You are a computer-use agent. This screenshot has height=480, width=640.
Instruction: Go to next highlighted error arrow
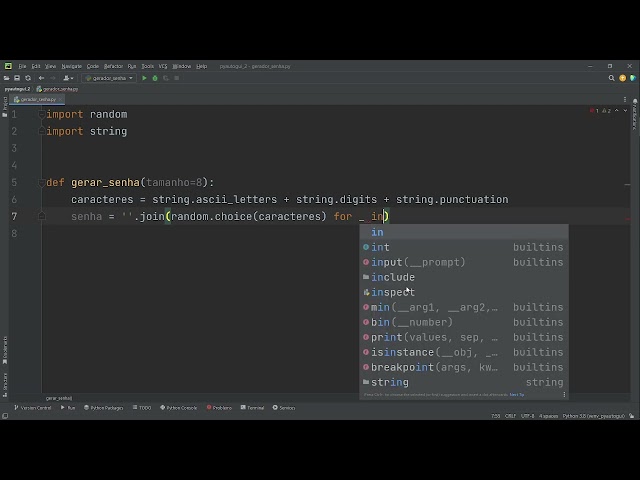click(x=625, y=111)
